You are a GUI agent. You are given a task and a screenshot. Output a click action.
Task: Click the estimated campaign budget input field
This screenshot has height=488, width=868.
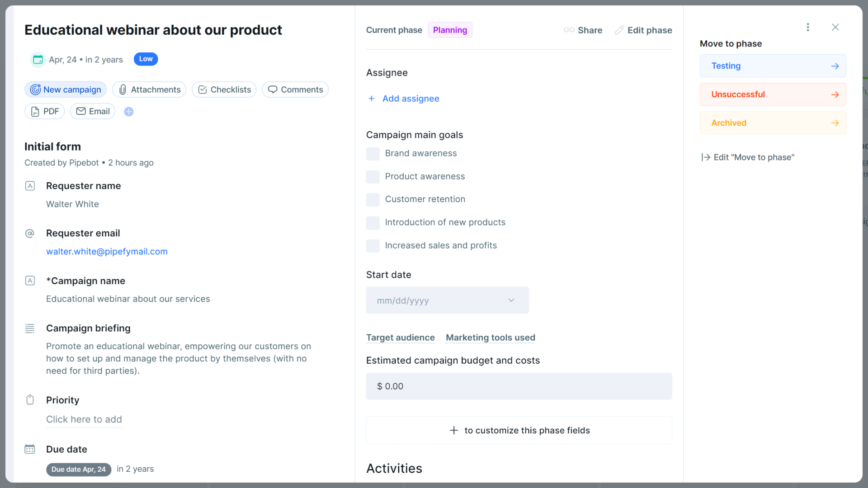(519, 386)
